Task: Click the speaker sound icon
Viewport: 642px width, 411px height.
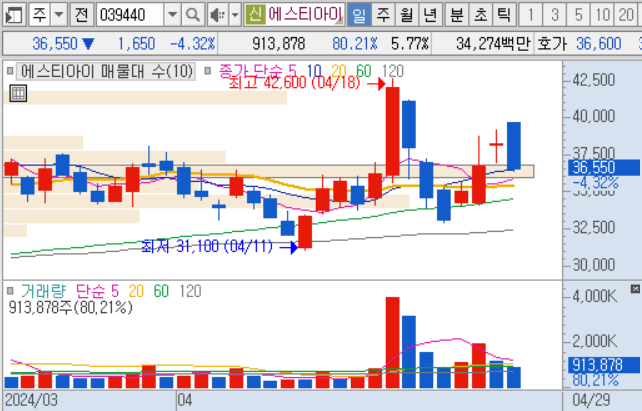Action: click(217, 15)
